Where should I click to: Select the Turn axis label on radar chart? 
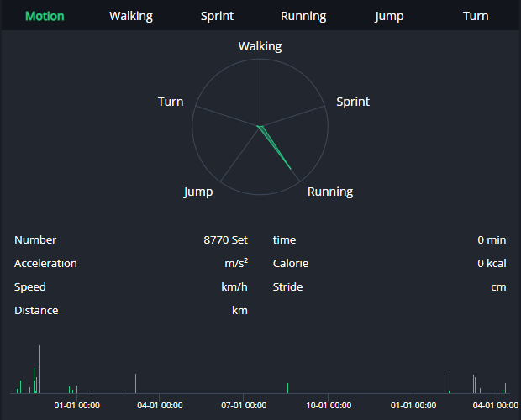point(171,102)
